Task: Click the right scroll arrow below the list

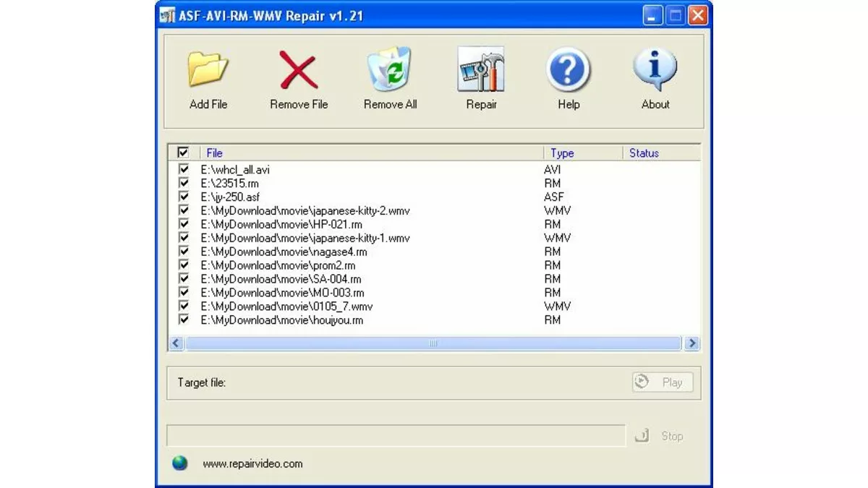Action: tap(692, 343)
